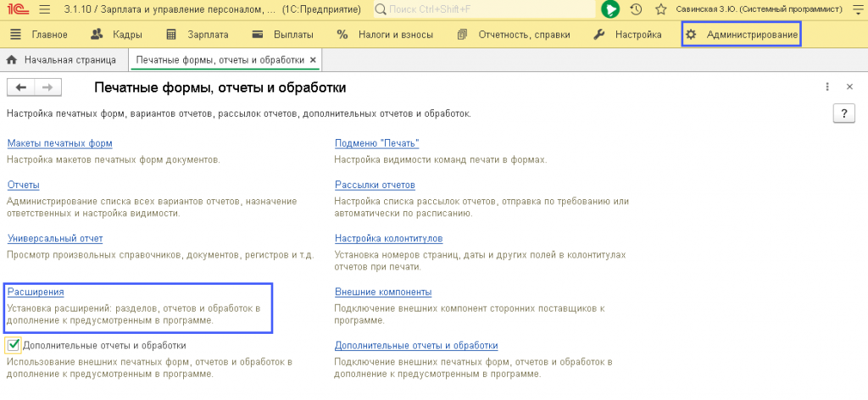Open the Администрирование section
Screen dimensions: 868x400
742,35
